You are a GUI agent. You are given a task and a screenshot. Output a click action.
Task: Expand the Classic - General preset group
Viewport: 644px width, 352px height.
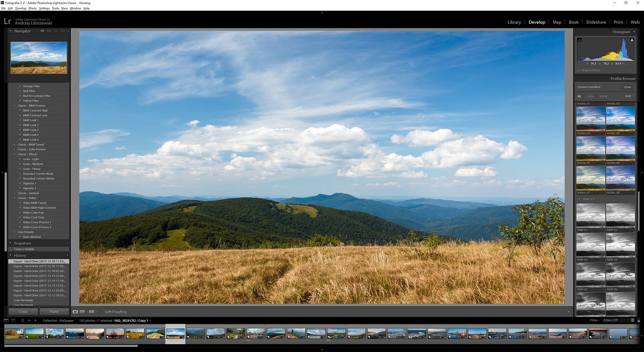click(14, 193)
